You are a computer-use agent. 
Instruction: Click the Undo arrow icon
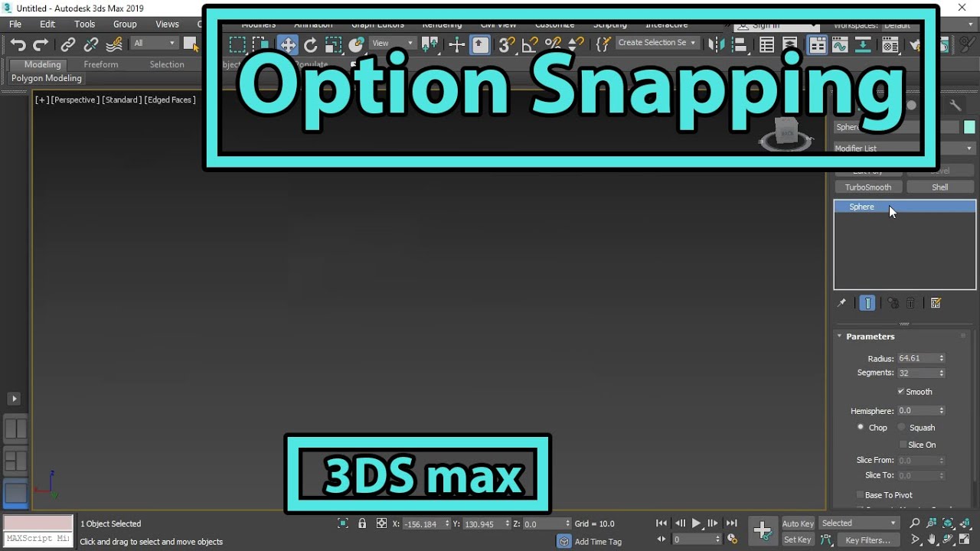18,44
